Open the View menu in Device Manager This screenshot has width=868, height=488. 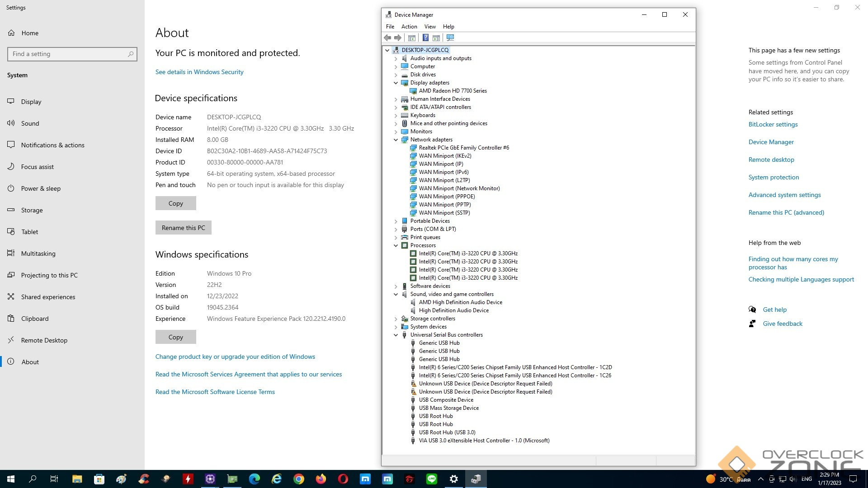pyautogui.click(x=429, y=27)
